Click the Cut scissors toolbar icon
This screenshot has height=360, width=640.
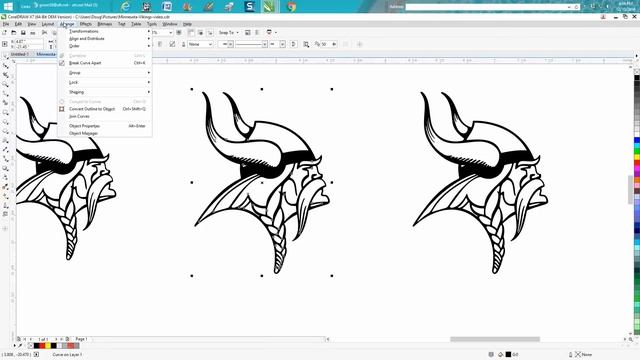tap(44, 33)
